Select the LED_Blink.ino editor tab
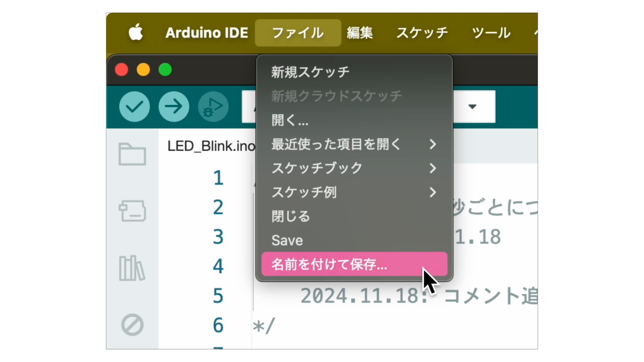The height and width of the screenshot is (362, 644). pos(211,146)
